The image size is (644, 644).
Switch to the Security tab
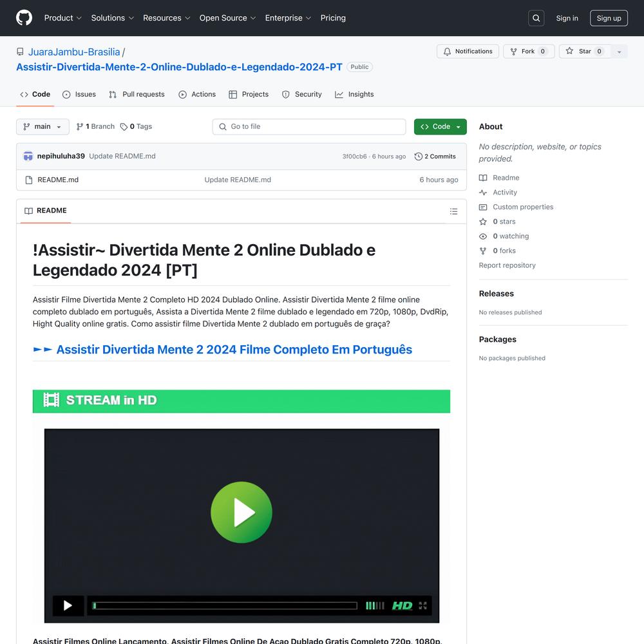(x=302, y=95)
